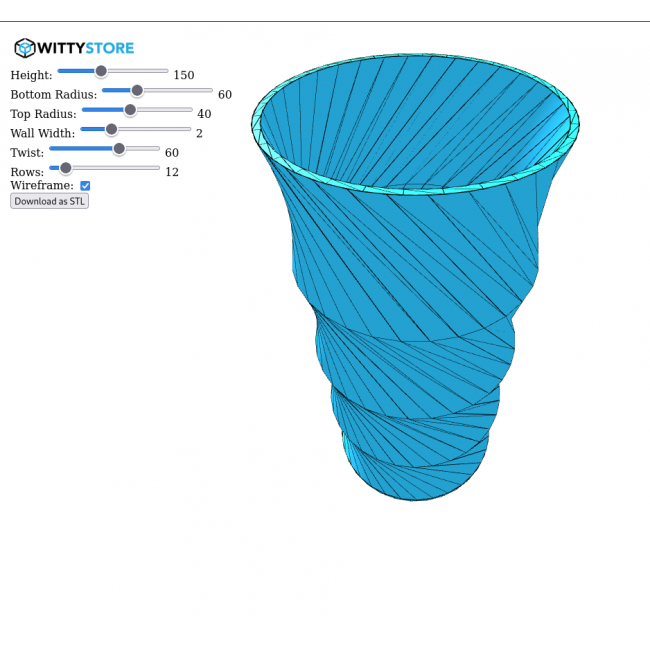The width and height of the screenshot is (650, 650).
Task: Click the Bottom Radius value 60
Action: click(225, 95)
